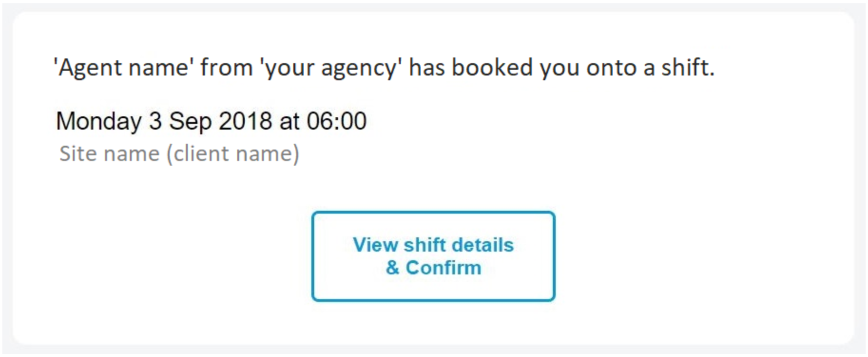Click the word 'details' on the button

click(x=482, y=245)
